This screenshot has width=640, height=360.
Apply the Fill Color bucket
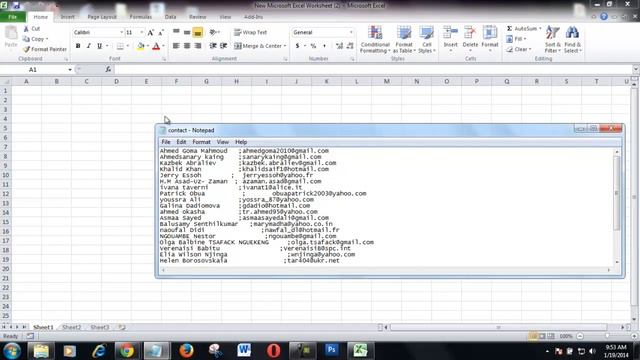click(x=140, y=46)
